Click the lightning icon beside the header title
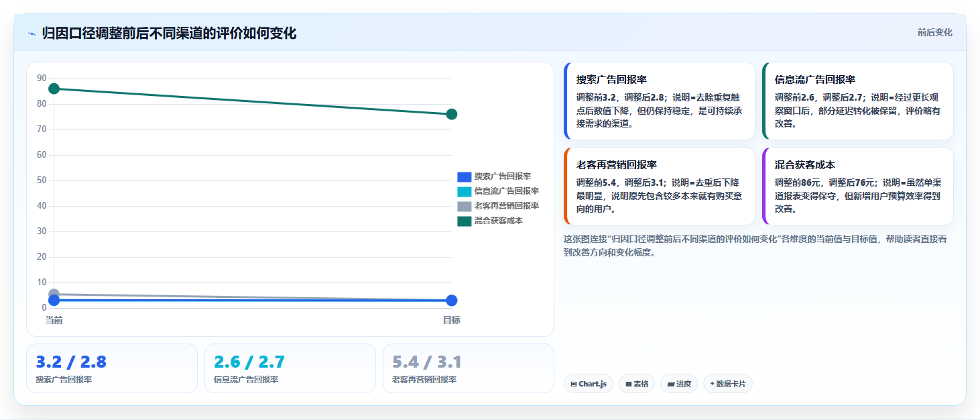980x420 pixels. pyautogui.click(x=32, y=34)
